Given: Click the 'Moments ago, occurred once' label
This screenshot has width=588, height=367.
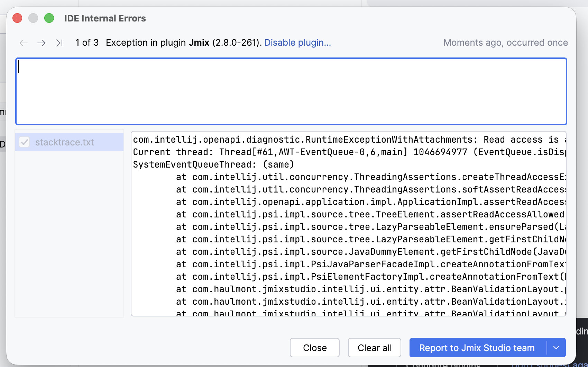Looking at the screenshot, I should [505, 43].
